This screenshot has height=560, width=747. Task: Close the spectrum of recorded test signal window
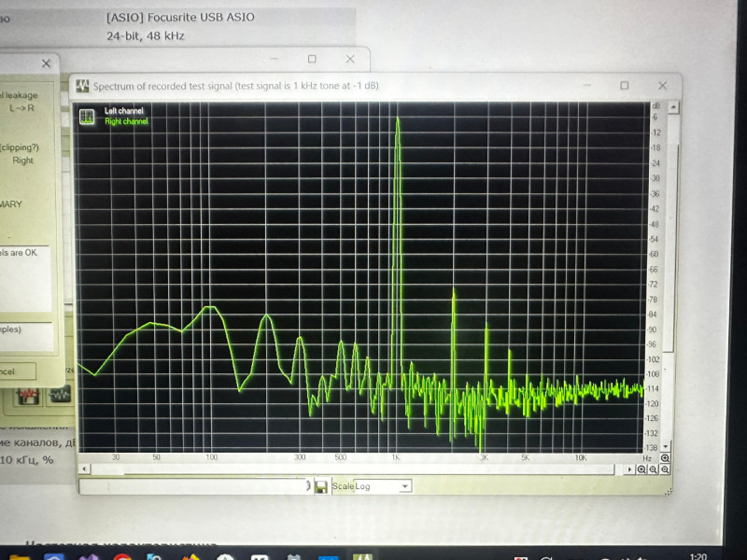click(x=662, y=85)
